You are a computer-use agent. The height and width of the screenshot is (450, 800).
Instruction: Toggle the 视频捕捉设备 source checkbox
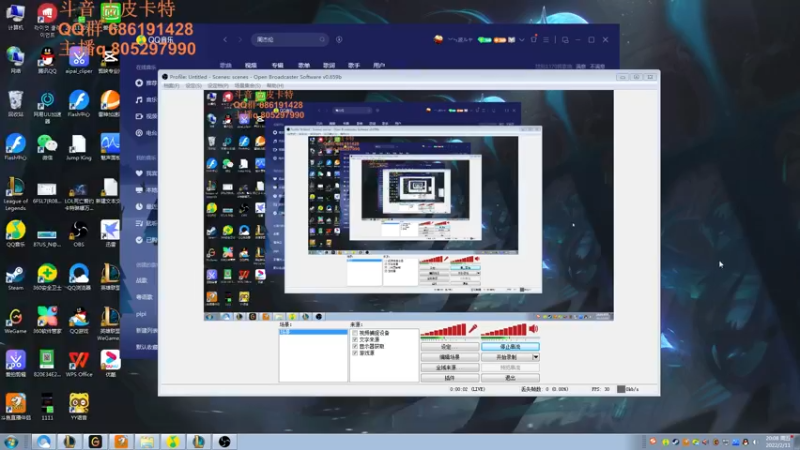click(x=355, y=333)
